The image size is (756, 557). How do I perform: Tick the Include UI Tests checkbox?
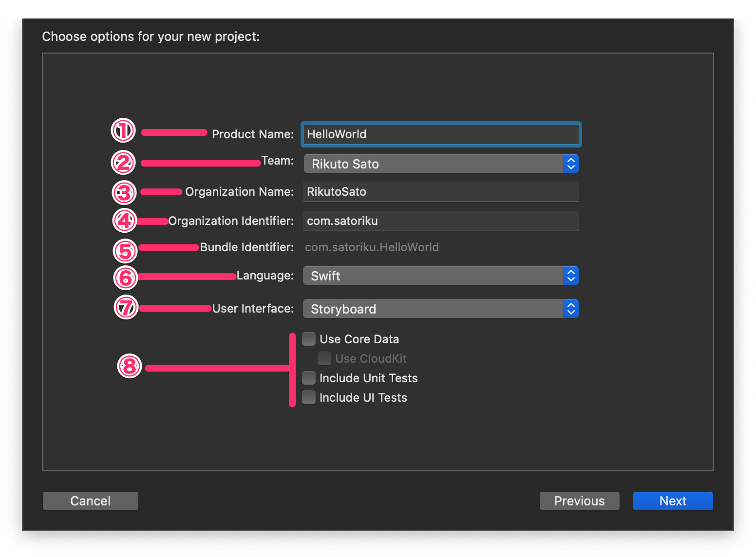[309, 397]
